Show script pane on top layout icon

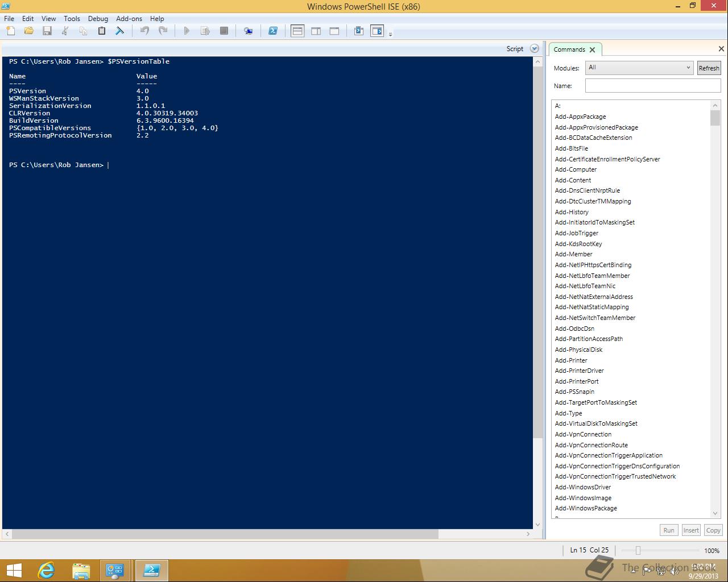coord(297,31)
